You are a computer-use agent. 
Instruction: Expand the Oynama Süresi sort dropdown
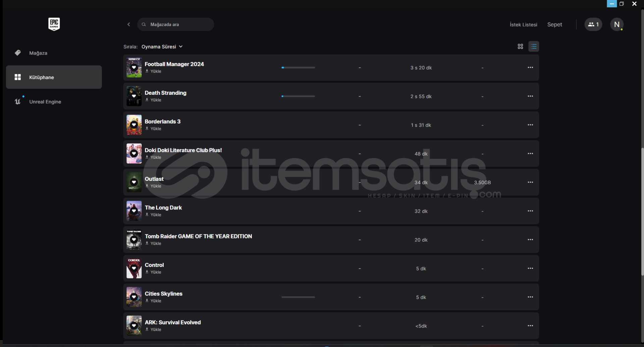coord(162,47)
